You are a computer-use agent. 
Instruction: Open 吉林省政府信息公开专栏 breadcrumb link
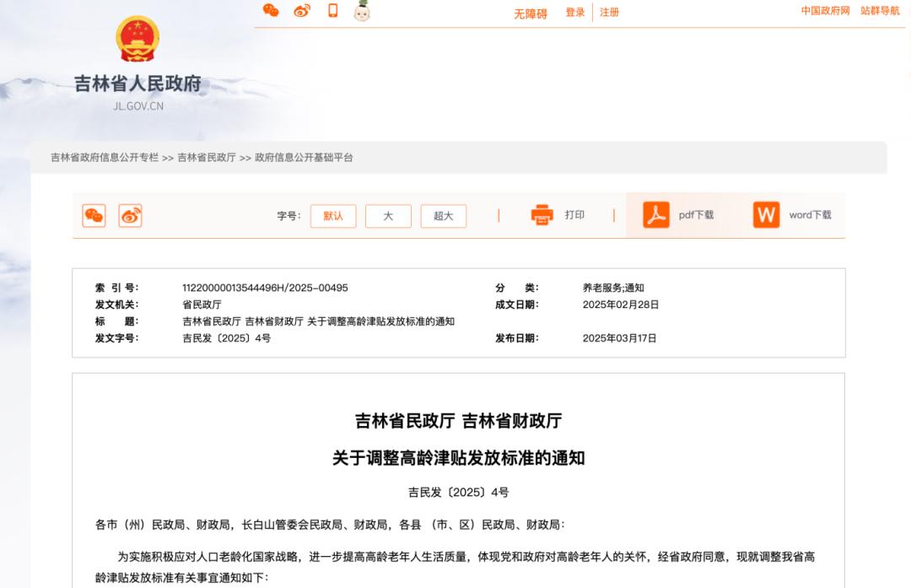coord(105,158)
